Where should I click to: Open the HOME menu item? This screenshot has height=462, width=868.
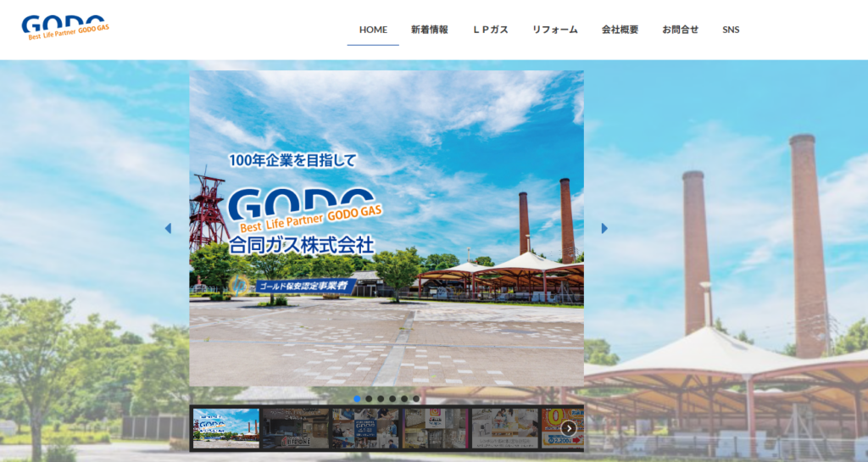point(373,30)
